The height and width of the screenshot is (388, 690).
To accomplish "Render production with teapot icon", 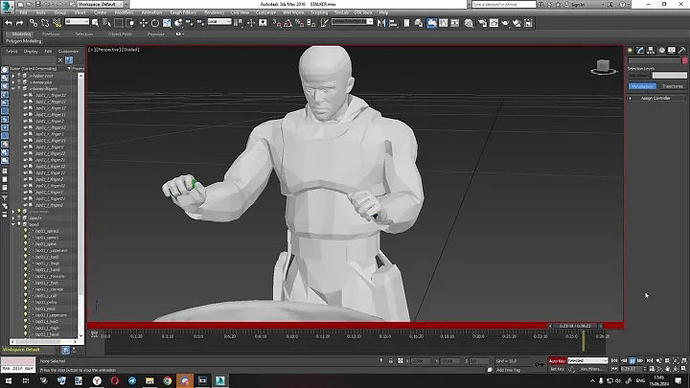I will pyautogui.click(x=505, y=23).
